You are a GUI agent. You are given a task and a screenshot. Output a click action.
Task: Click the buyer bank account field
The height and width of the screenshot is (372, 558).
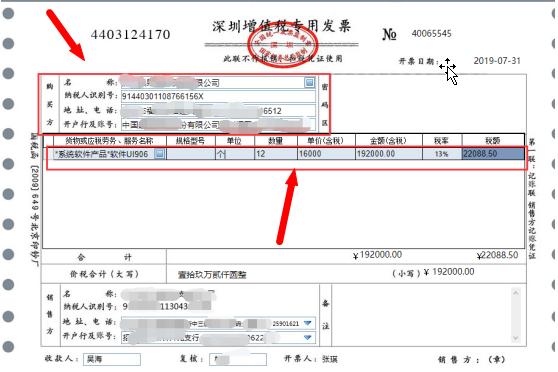(218, 125)
